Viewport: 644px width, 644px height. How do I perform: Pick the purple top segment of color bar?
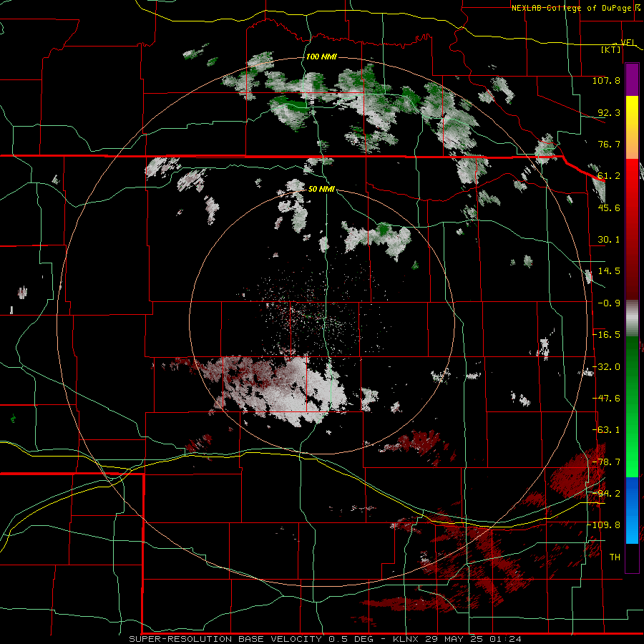pos(632,79)
